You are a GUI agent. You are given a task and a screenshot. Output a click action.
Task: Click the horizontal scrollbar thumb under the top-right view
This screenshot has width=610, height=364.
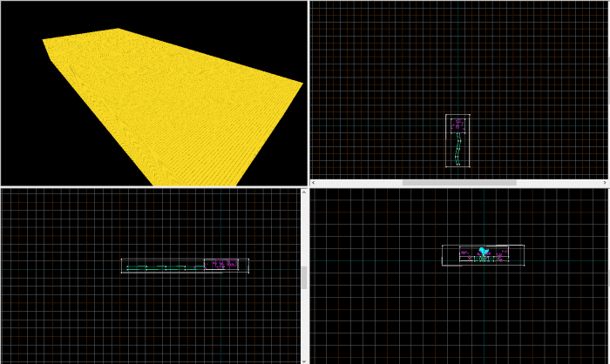coord(459,183)
